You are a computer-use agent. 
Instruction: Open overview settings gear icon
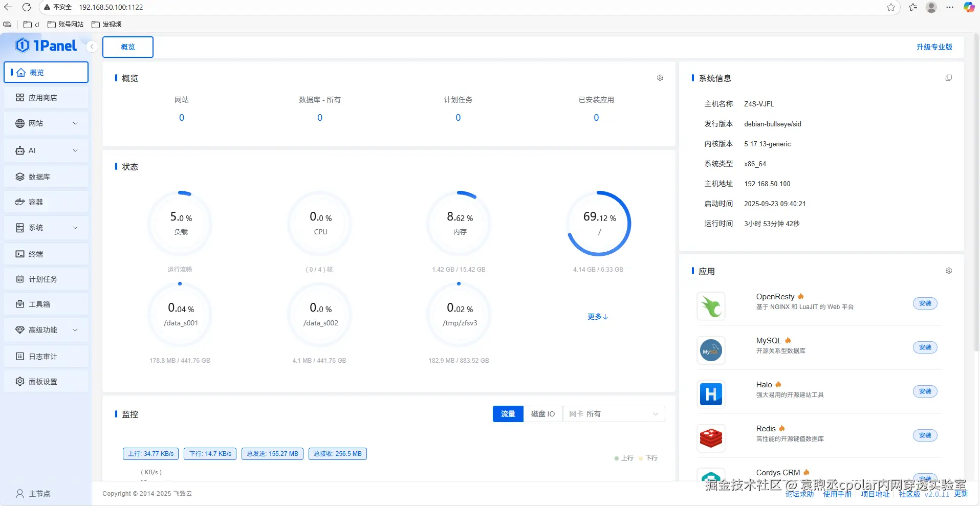(660, 78)
